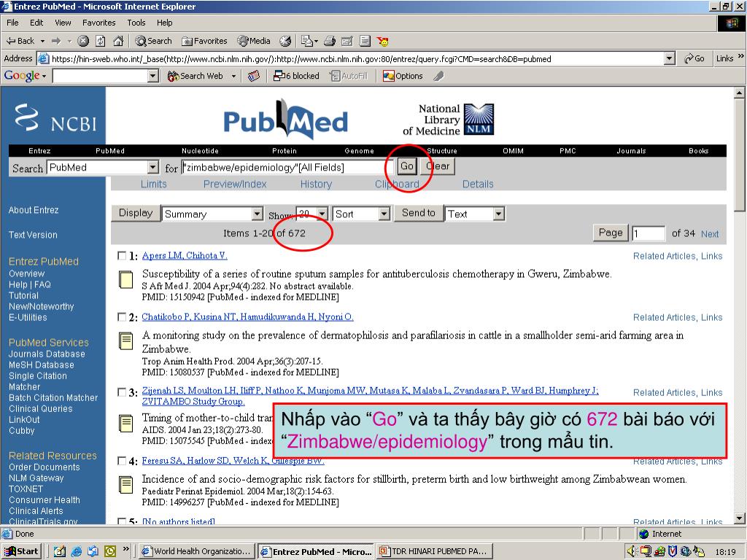The height and width of the screenshot is (560, 747).
Task: Click the Refresh page icon
Action: [x=101, y=41]
